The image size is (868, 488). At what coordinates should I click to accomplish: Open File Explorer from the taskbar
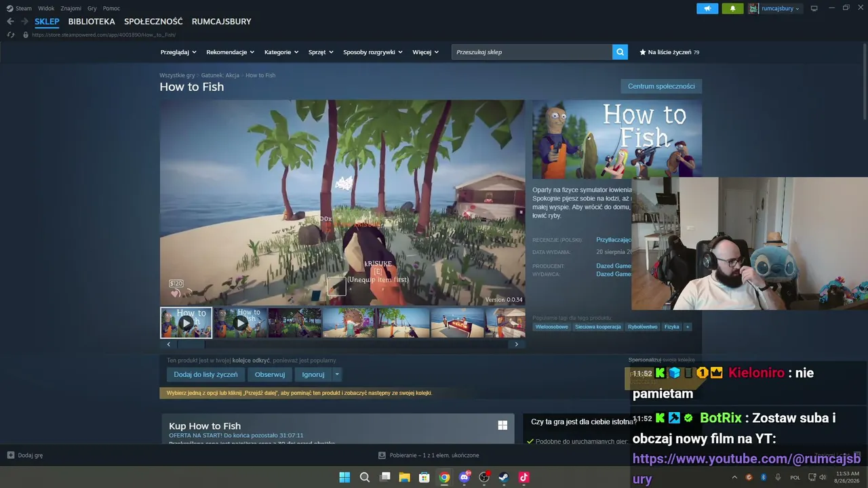(404, 477)
